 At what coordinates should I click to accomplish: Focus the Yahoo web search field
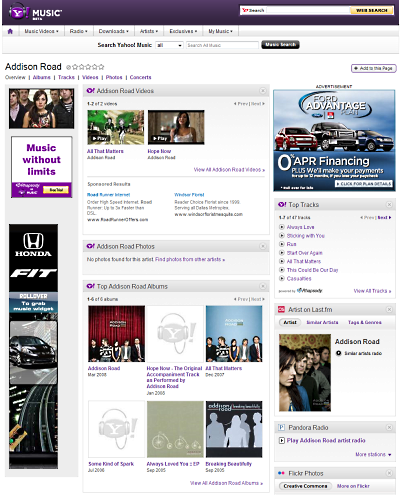[308, 10]
